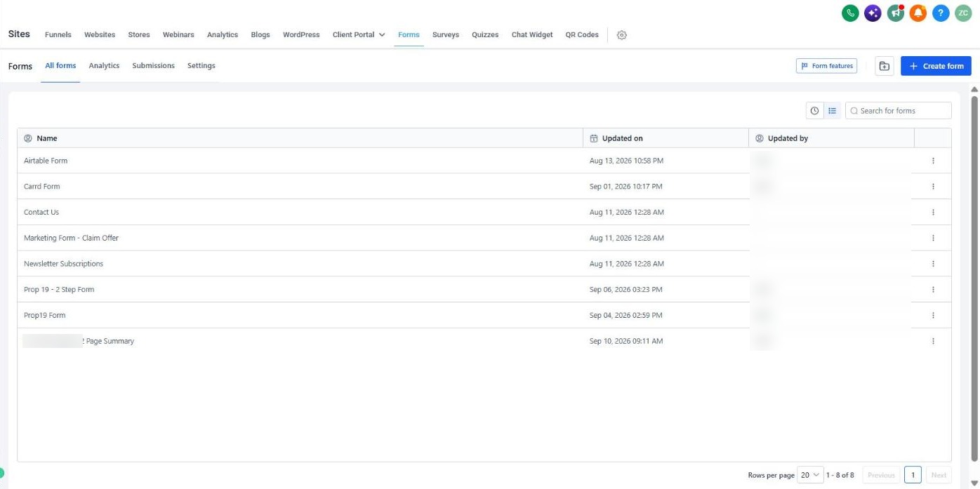Viewport: 980px width, 489px height.
Task: Open the megaphone announcements icon
Action: 895,13
